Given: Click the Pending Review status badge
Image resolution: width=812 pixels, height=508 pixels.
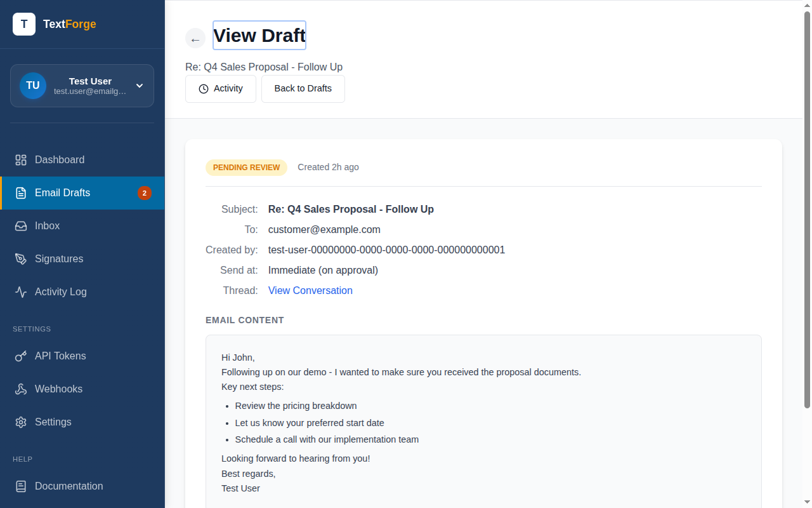Looking at the screenshot, I should point(246,168).
